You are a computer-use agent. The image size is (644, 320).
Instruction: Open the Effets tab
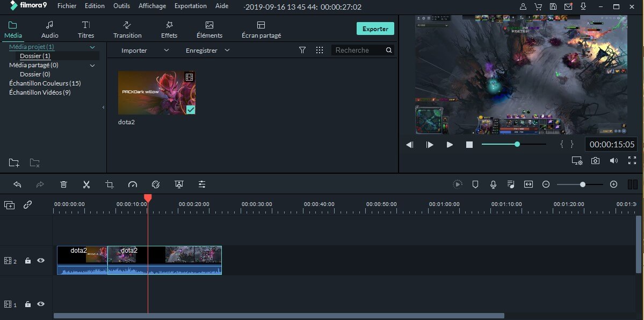pyautogui.click(x=169, y=30)
